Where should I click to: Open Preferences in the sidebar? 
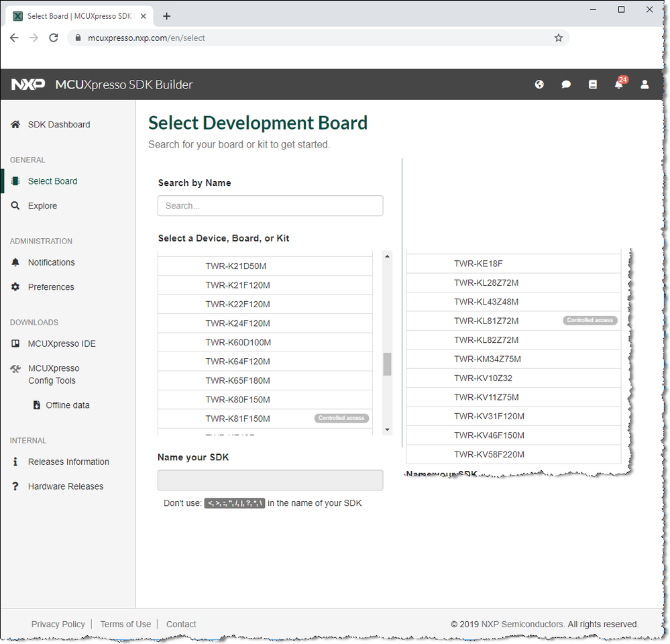51,287
